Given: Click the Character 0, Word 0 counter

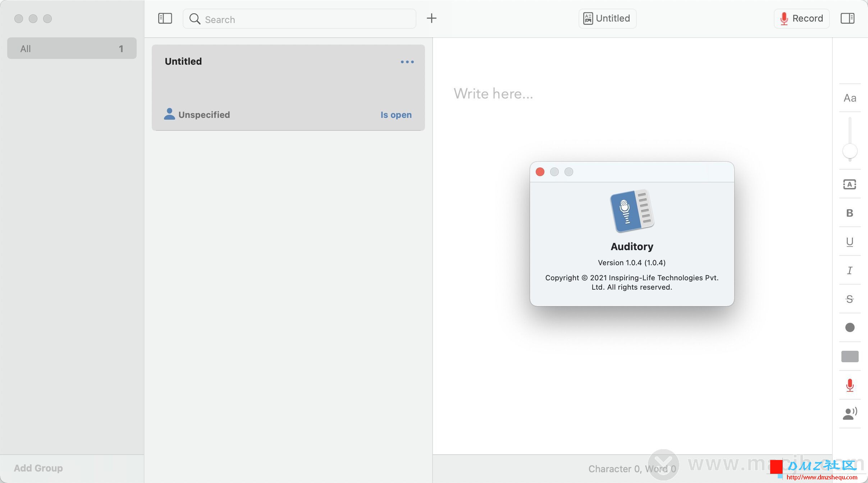Looking at the screenshot, I should [x=632, y=469].
